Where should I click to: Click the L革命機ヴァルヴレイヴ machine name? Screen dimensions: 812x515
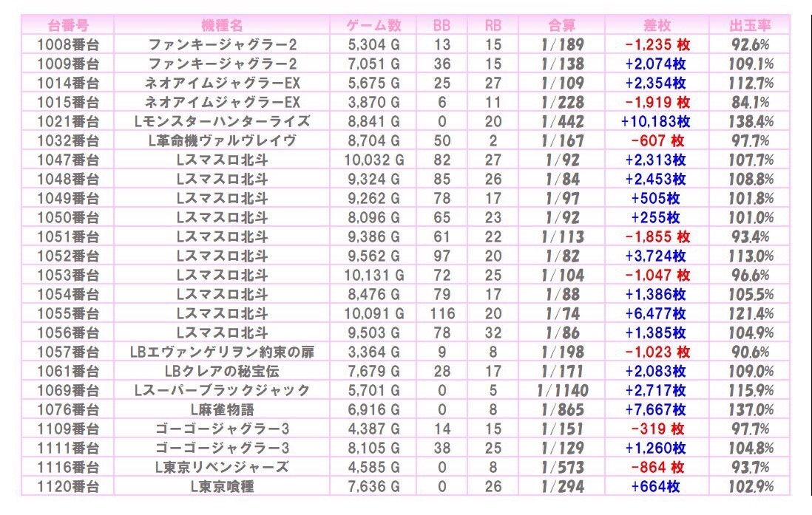coord(223,140)
